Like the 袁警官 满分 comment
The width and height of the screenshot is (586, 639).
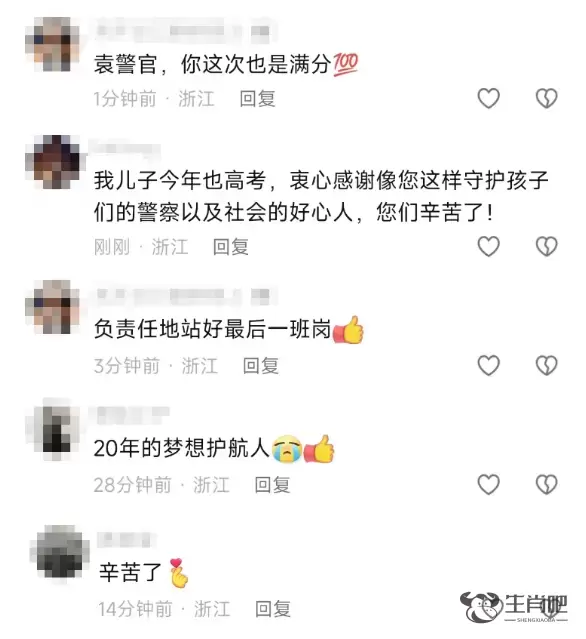pos(488,98)
